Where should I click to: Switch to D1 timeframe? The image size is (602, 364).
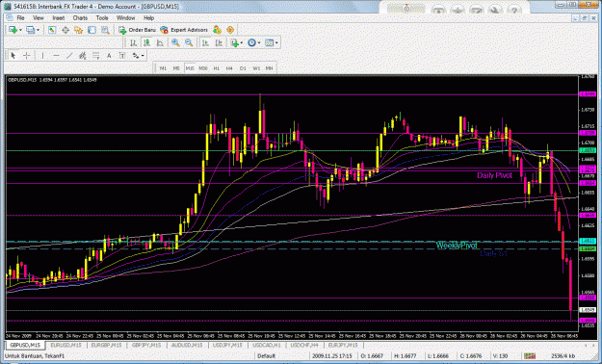point(243,68)
